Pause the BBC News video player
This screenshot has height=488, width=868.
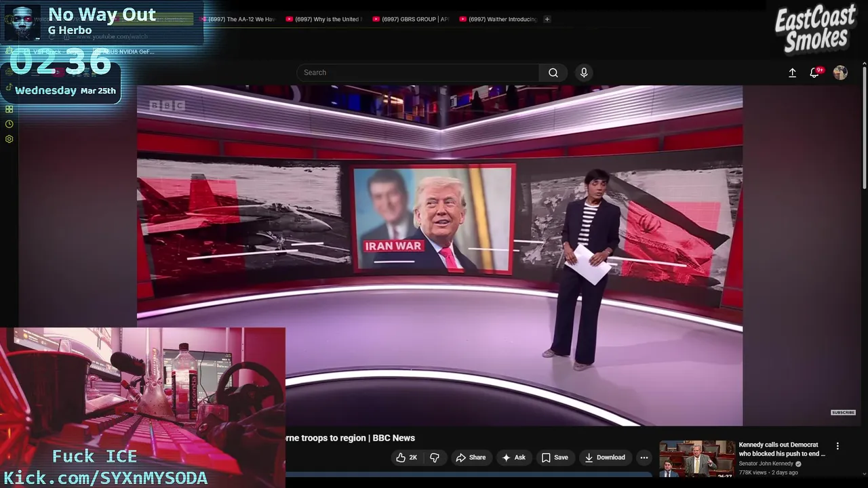(439, 256)
